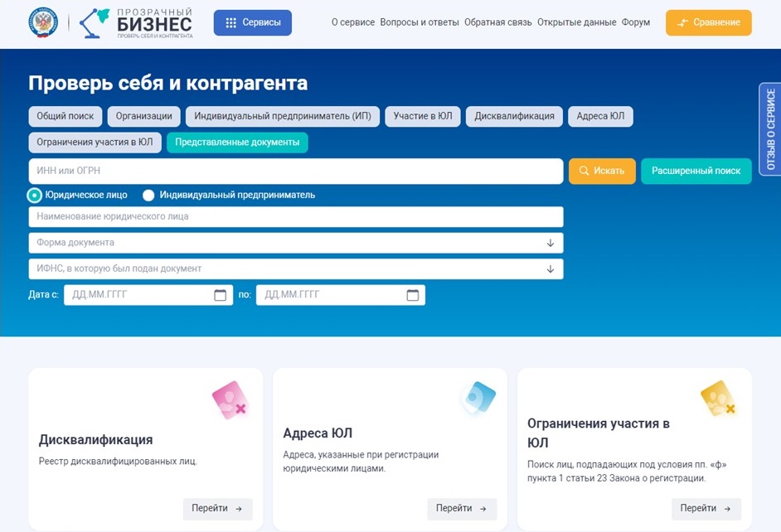Screen dimensions: 781x532
Task: Click the Прозрачный бизнес lamp logo
Action: click(136, 23)
